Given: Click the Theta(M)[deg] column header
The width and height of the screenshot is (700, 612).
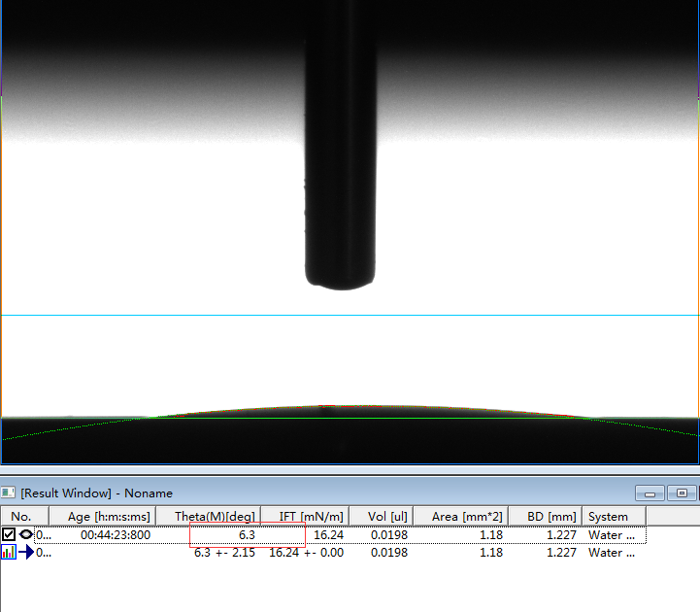Looking at the screenshot, I should pos(214,517).
